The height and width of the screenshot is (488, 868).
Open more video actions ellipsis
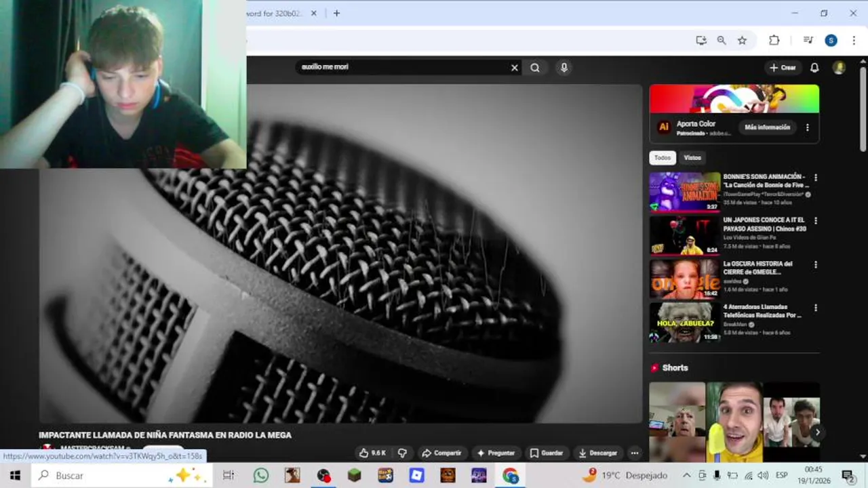(x=635, y=453)
